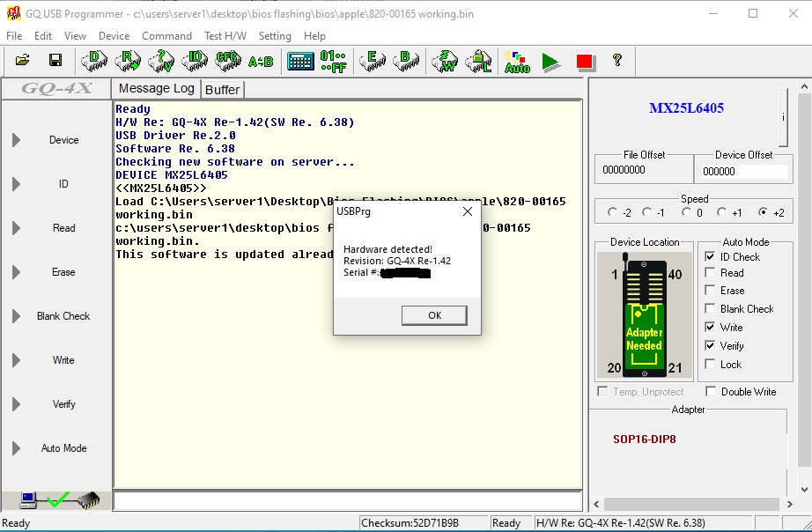Click the ID chip toolbar icon
812x532 pixels.
coord(195,61)
